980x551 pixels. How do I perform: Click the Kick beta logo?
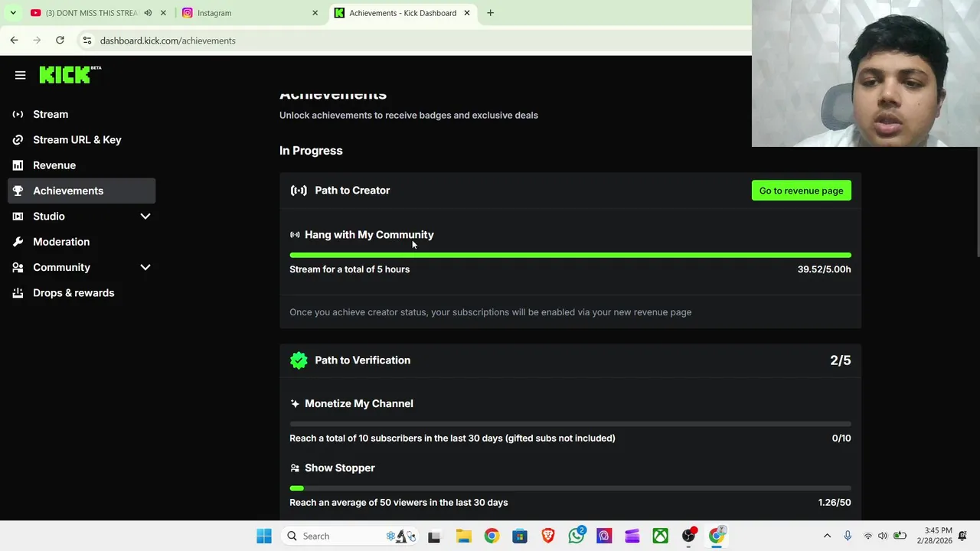click(70, 74)
